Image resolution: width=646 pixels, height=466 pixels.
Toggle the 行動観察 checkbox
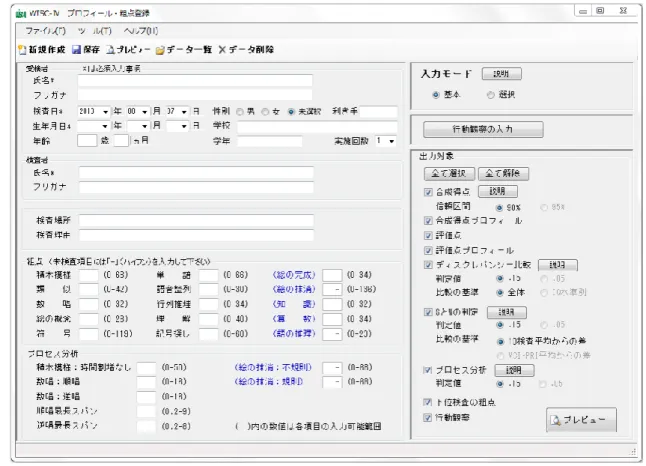(428, 417)
